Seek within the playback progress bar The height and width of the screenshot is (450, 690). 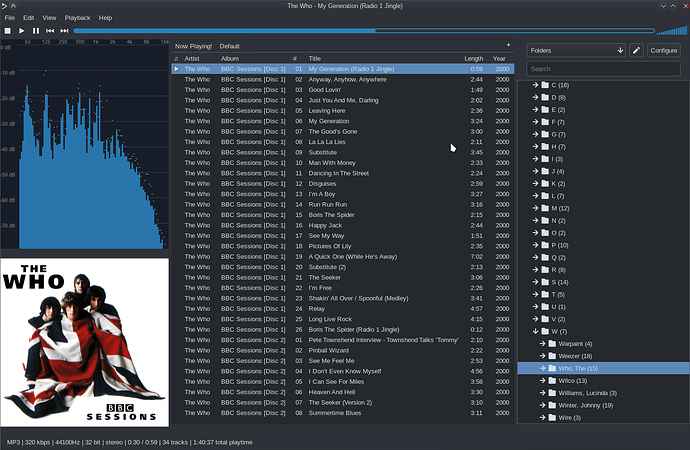[x=364, y=31]
